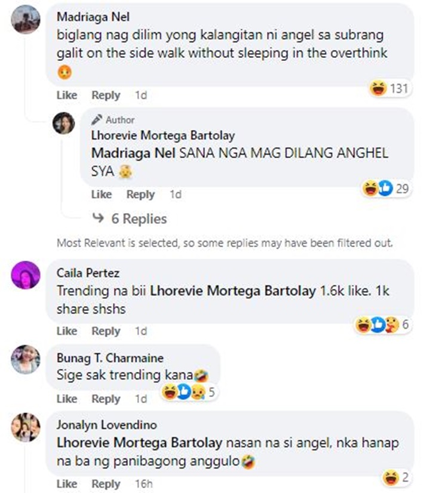
Task: Reply to Bunag T. Charmaine's comment
Action: (106, 399)
